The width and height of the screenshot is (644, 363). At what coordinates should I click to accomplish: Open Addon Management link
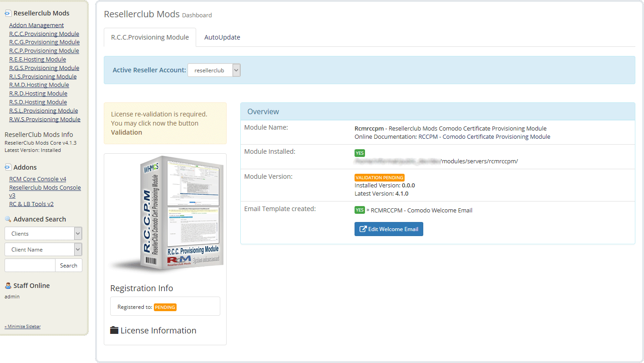[36, 25]
